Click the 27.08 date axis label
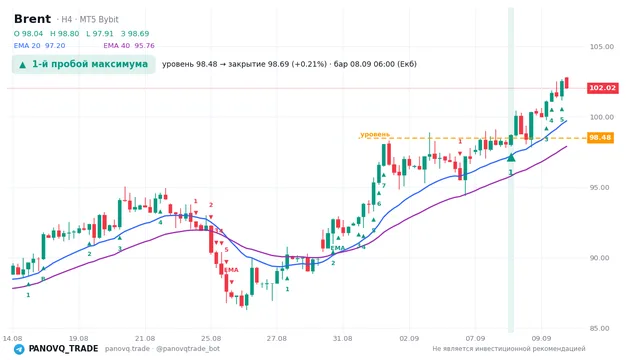Screen dimensions: 640x360 click(x=277, y=338)
